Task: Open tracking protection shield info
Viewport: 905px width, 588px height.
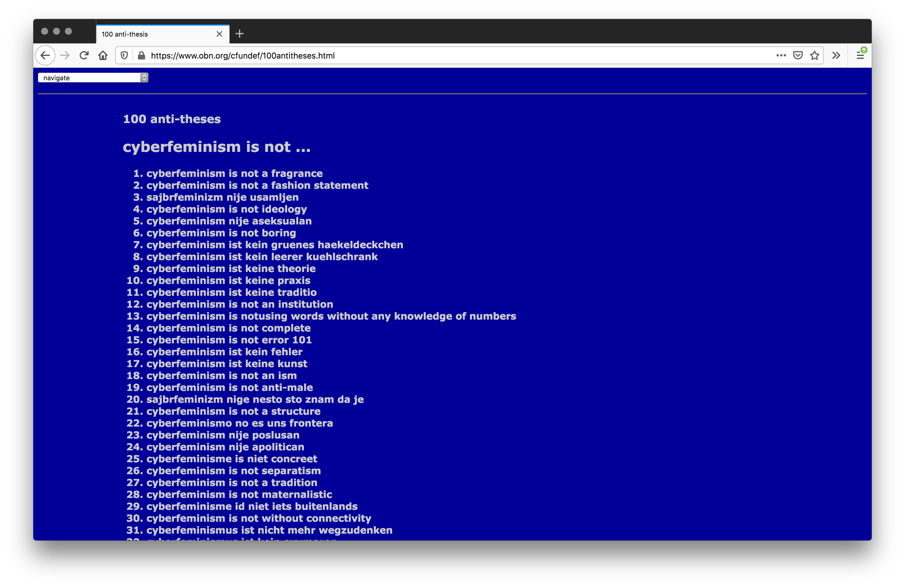Action: 124,56
